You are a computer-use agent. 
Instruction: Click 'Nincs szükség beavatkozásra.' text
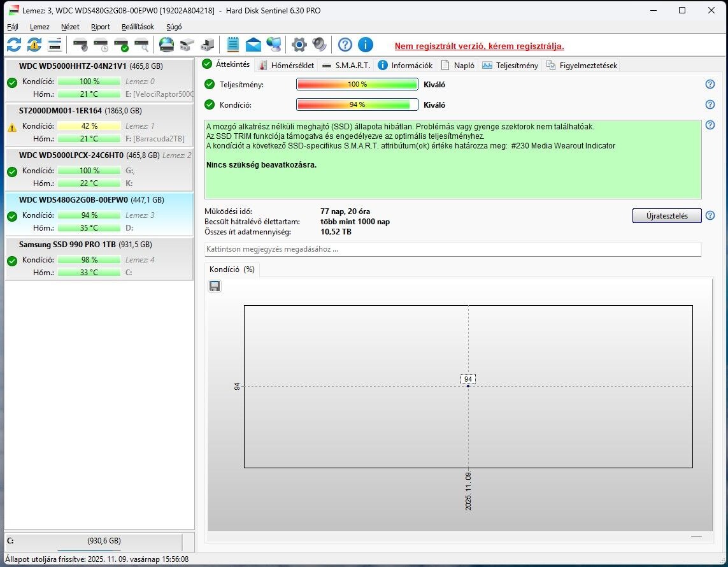[261, 165]
